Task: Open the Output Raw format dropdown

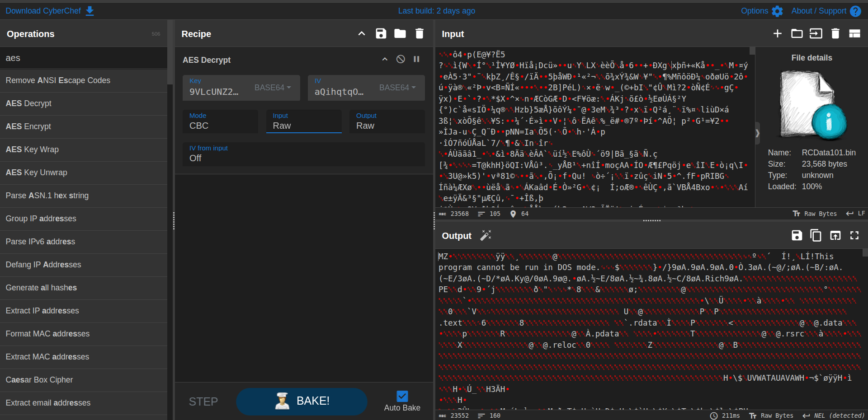Action: click(387, 121)
